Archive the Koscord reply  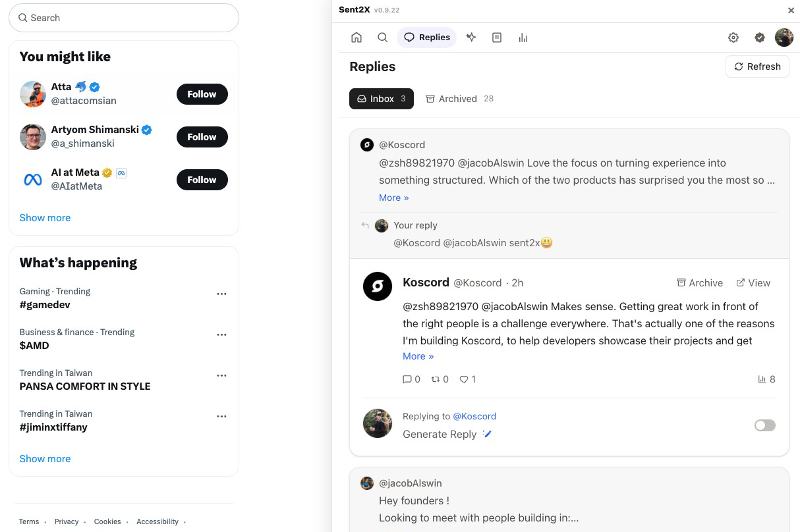(x=700, y=283)
